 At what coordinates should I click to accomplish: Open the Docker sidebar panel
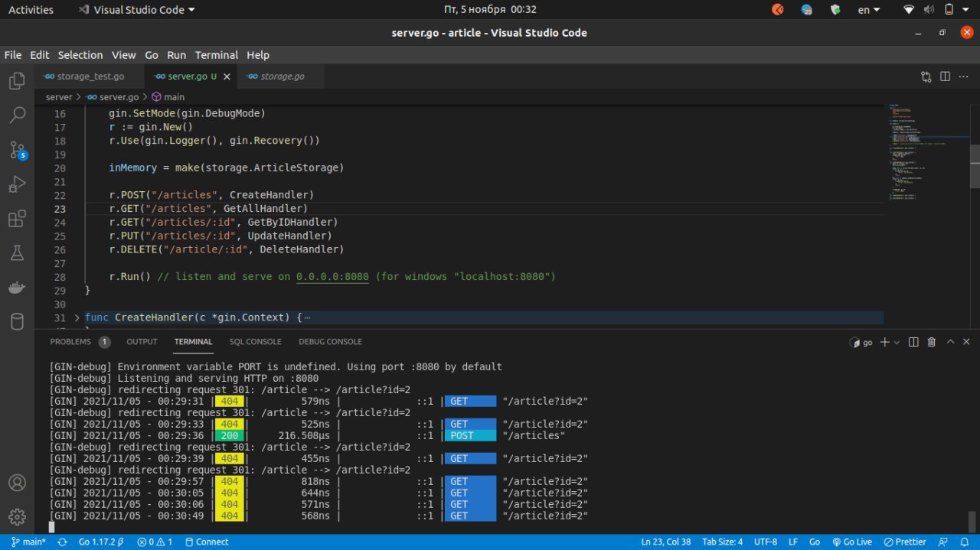click(17, 288)
